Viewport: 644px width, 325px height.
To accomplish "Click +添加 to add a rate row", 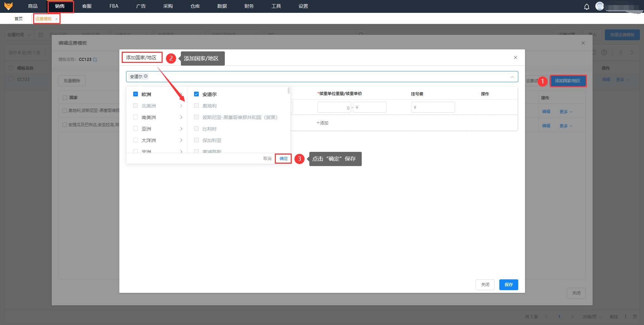I will [x=322, y=123].
